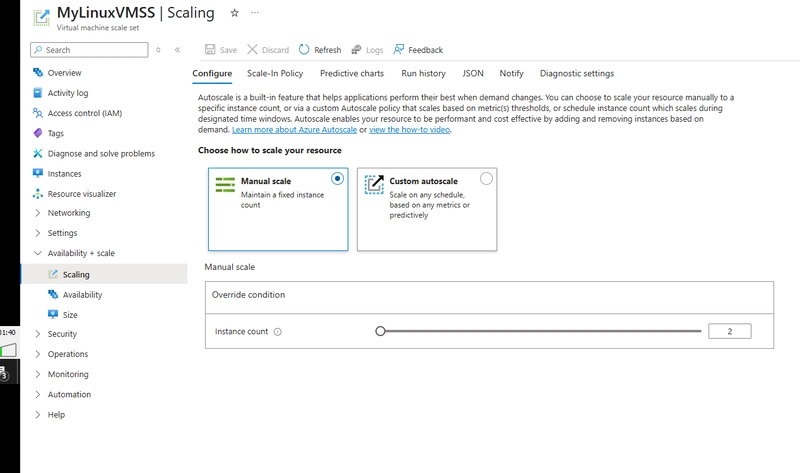Click the Instance count slider handle
This screenshot has height=473, width=800.
click(x=380, y=331)
